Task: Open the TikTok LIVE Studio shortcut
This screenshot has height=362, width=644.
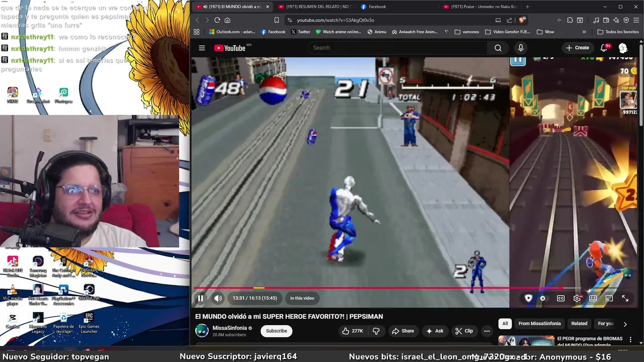Action: [x=13, y=266]
